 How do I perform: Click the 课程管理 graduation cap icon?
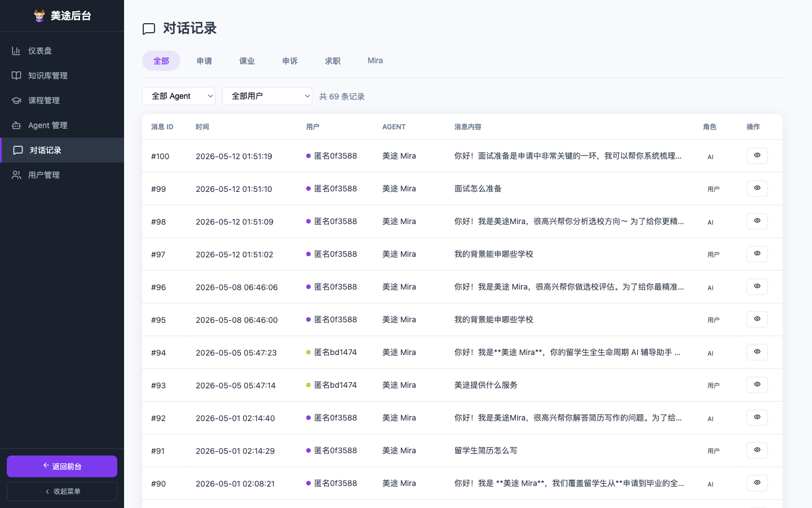tap(16, 100)
